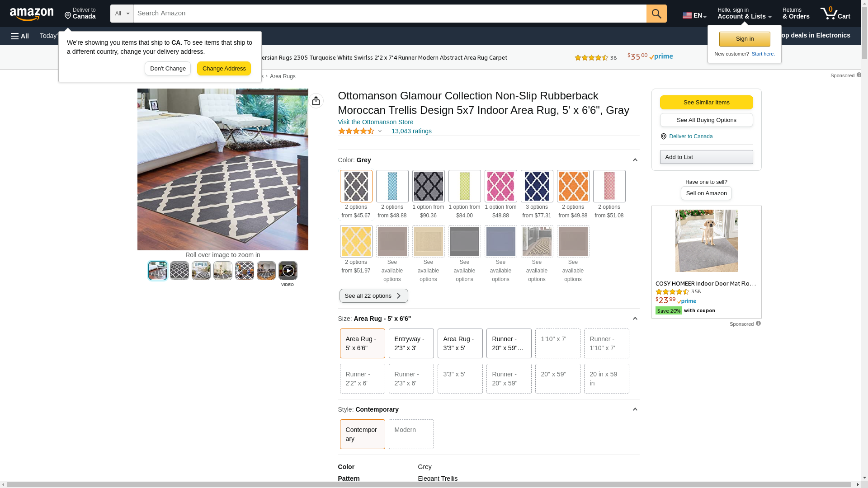Expand the EN language selector

(x=694, y=15)
